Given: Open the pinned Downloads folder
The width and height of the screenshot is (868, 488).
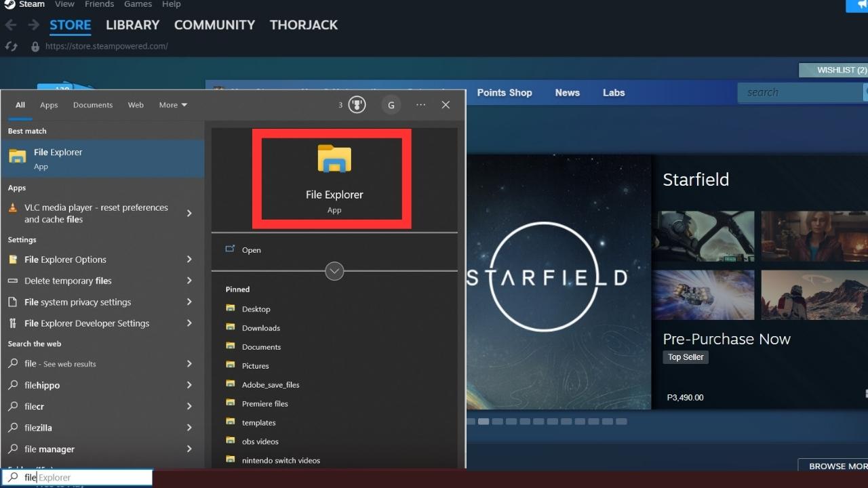Looking at the screenshot, I should coord(260,327).
